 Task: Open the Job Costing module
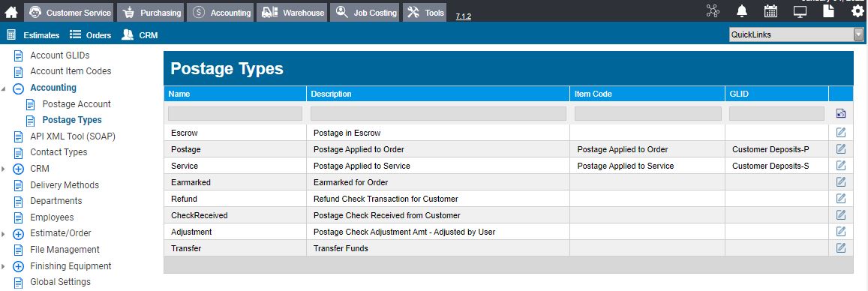(365, 12)
